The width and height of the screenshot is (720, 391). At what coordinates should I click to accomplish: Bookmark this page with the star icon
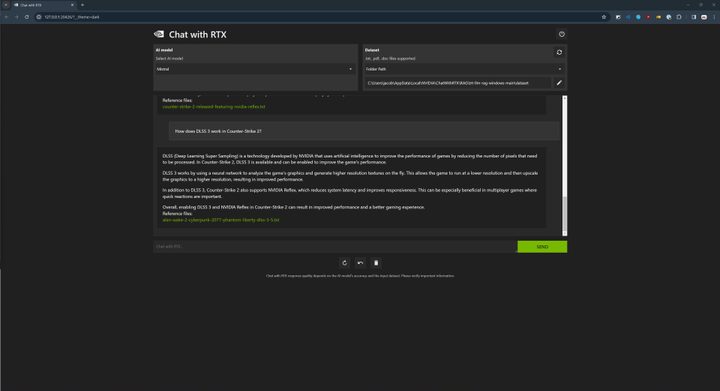[x=604, y=17]
